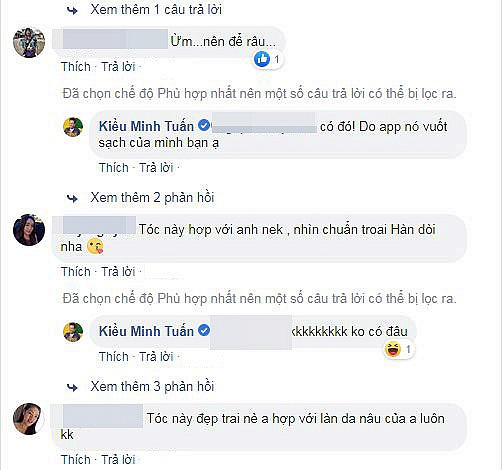The image size is (502, 470).
Task: Click reply arrow icon beside 'Xem thêm 2 phản hồi'
Action: pos(72,199)
